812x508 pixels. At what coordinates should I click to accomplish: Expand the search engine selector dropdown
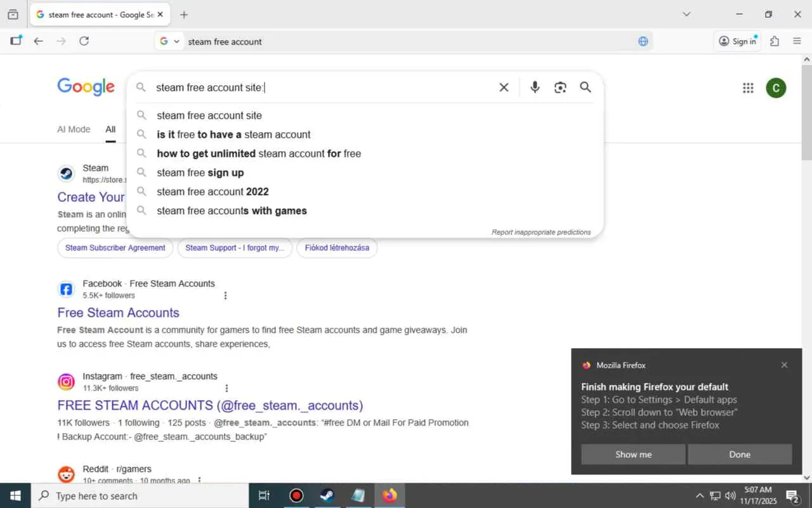[x=170, y=41]
